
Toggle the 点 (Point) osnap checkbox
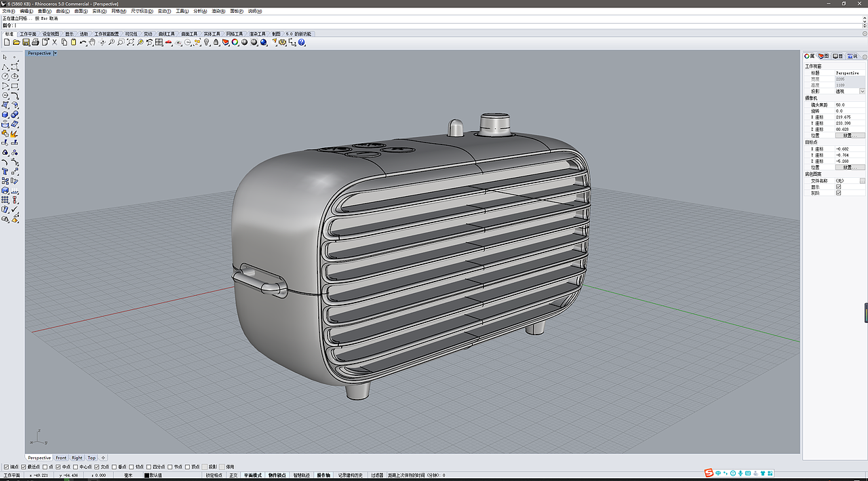45,467
